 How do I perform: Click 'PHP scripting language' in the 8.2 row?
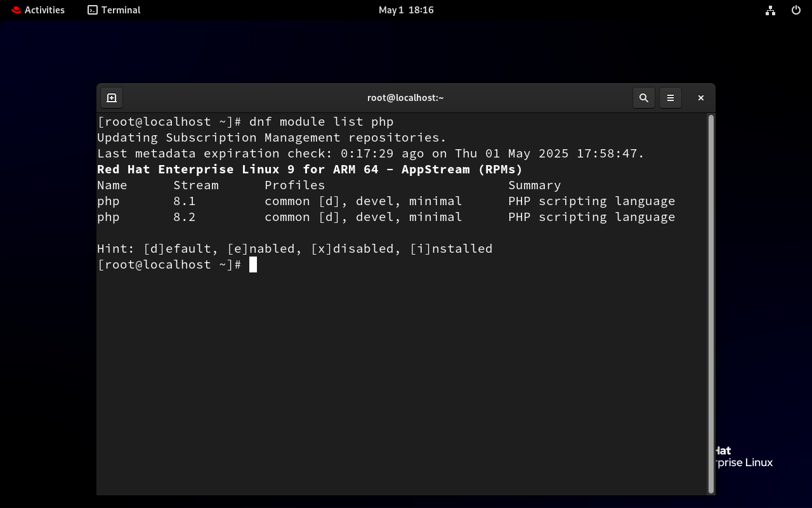tap(592, 217)
